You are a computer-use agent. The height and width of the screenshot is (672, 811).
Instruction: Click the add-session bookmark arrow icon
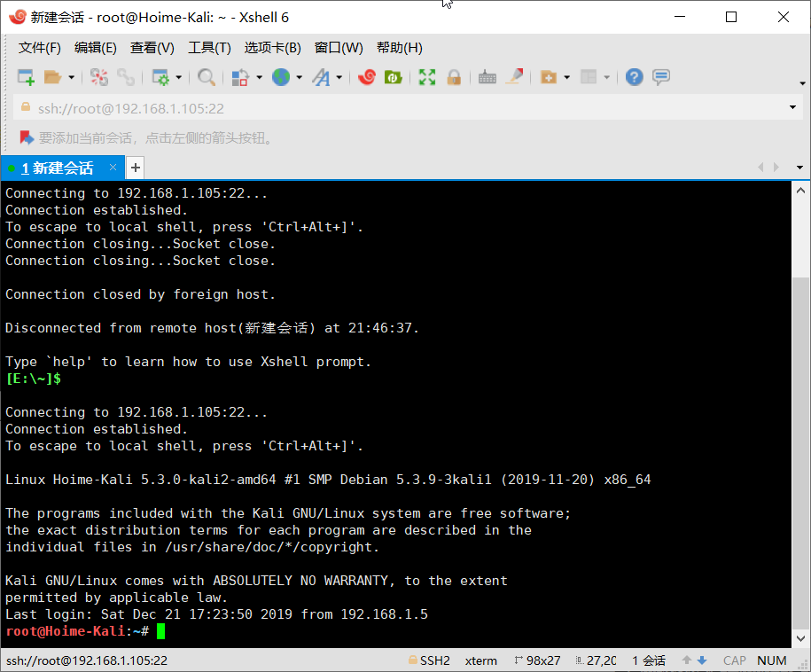[27, 138]
